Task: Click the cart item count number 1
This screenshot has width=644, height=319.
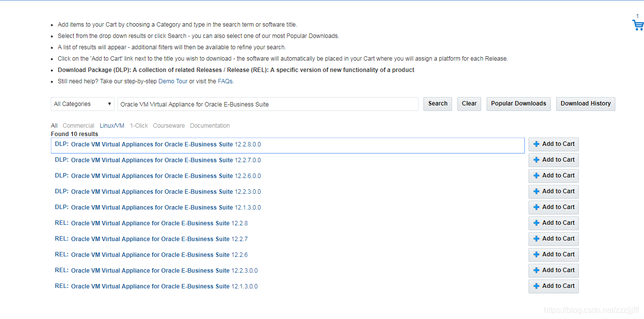Action: 637,16
